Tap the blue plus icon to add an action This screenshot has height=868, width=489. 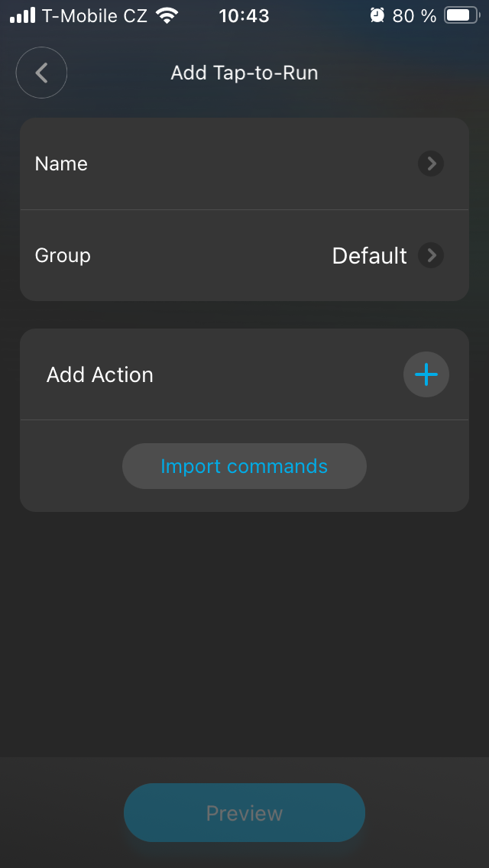coord(426,374)
